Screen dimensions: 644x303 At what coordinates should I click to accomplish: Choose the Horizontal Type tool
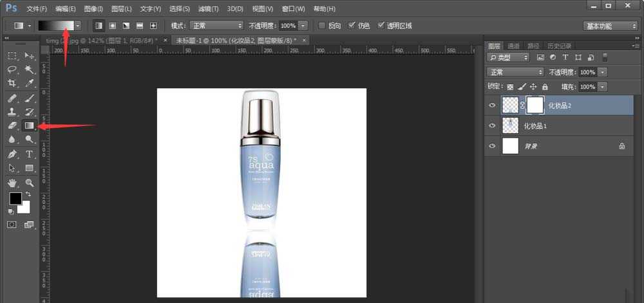pyautogui.click(x=29, y=154)
